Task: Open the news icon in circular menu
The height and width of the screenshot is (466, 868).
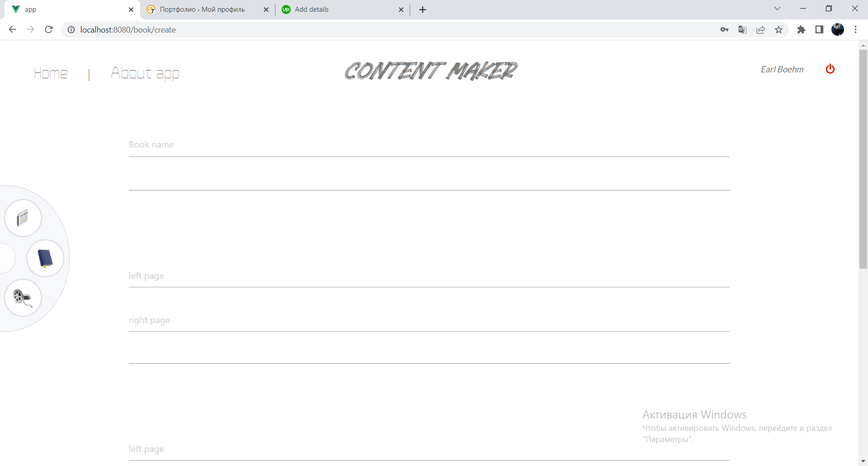Action: (x=23, y=218)
